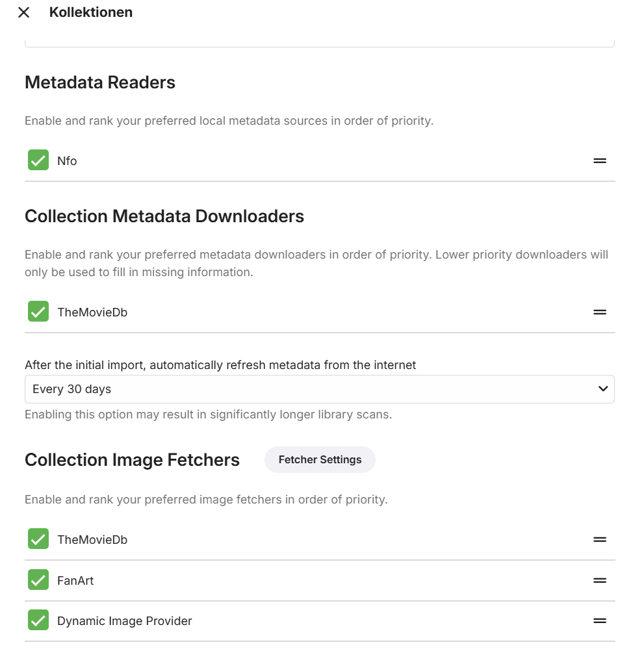This screenshot has width=644, height=651.
Task: Click drag handle of TheMovieDb image fetcher
Action: [600, 539]
